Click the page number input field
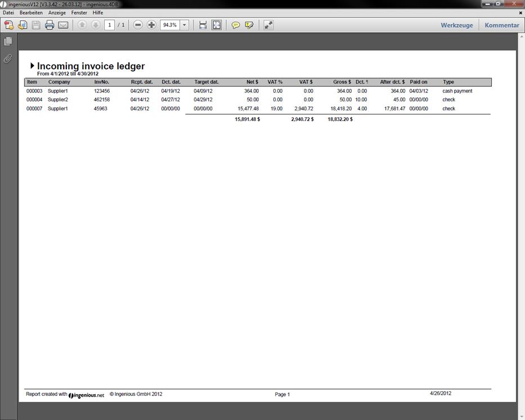 point(109,25)
